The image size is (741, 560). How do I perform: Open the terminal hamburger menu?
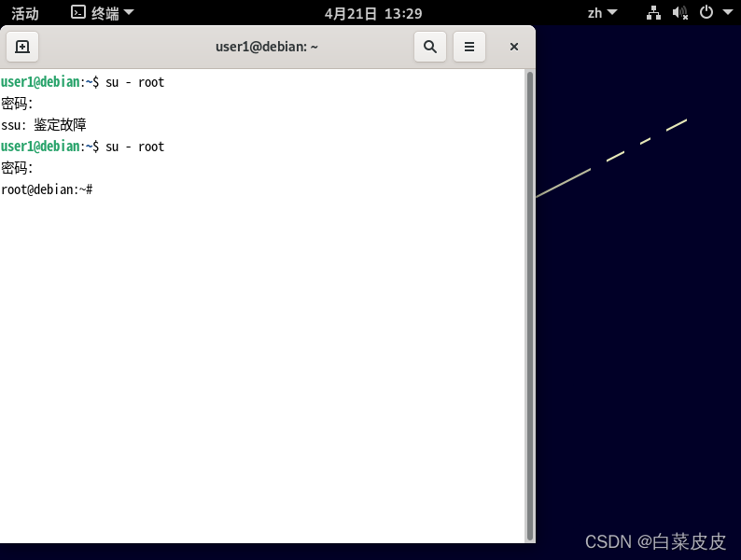[469, 47]
